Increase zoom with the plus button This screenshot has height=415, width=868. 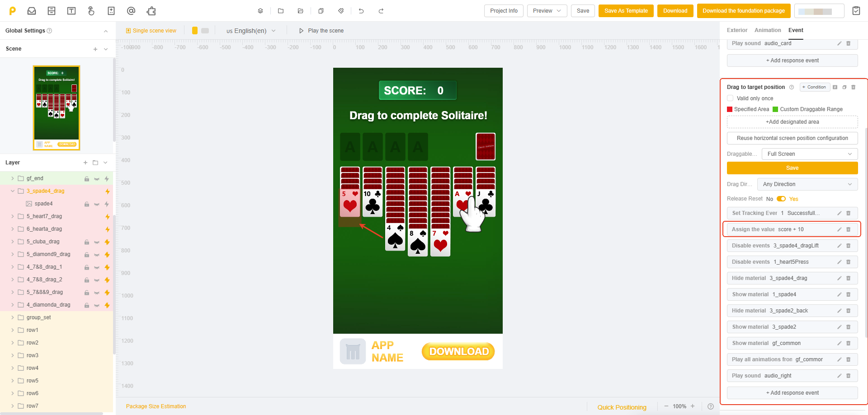[693, 406]
